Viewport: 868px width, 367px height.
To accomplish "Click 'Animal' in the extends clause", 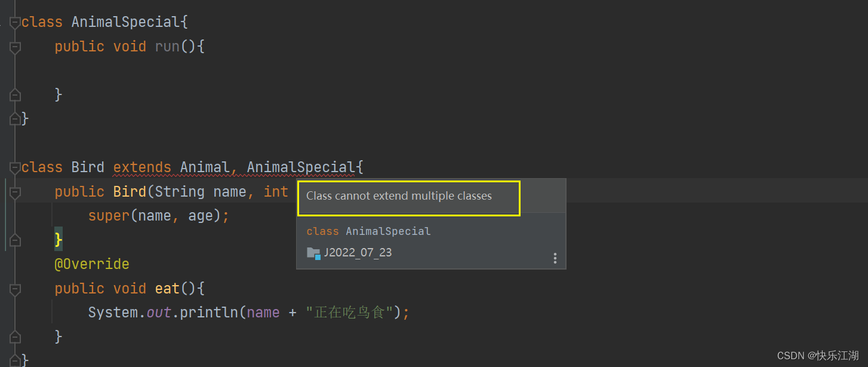I will click(x=205, y=167).
